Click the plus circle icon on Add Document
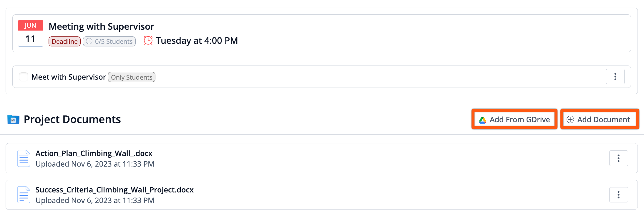Screen dimensions: 644x218 (570, 120)
